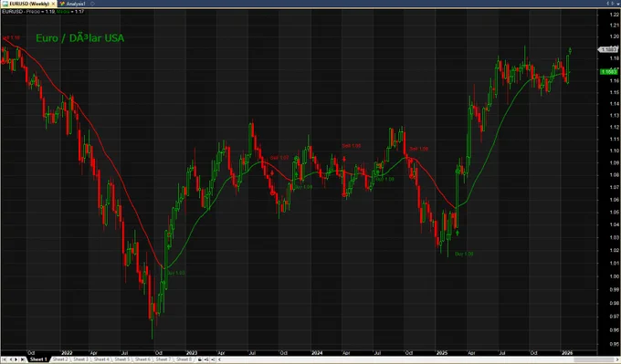Click the EURUSD Precio value legend text
Screen dimensions: 621x364
coord(28,12)
